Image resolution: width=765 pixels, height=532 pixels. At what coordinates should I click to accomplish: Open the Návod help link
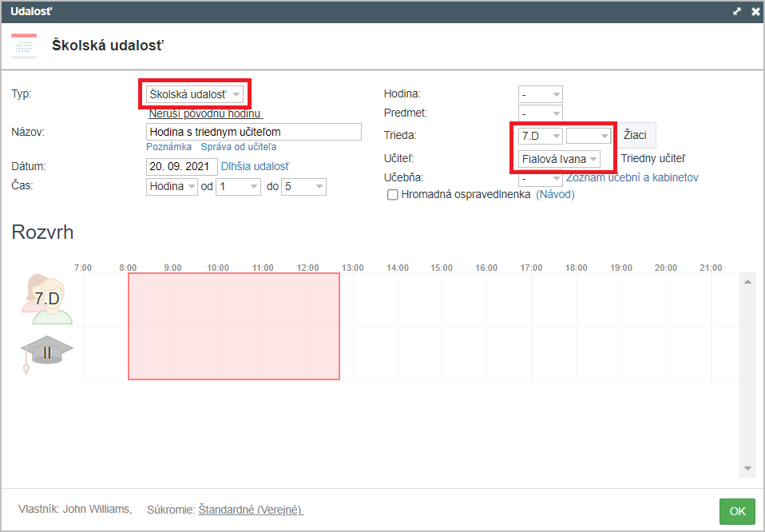click(x=555, y=195)
